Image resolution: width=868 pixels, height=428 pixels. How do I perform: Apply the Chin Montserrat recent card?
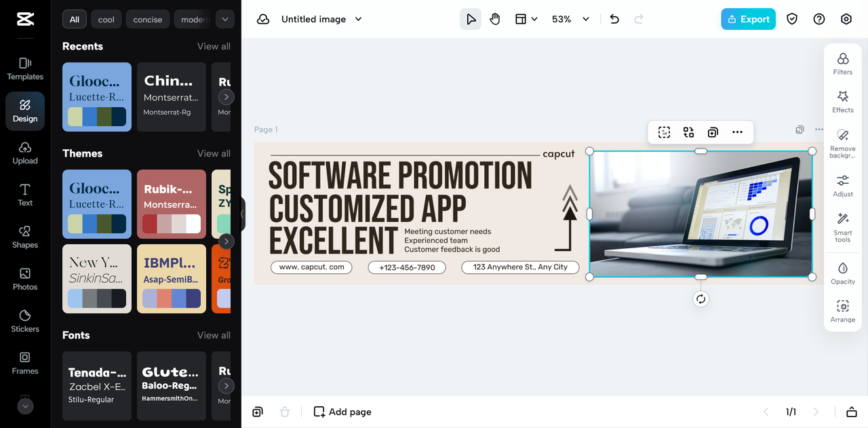172,97
